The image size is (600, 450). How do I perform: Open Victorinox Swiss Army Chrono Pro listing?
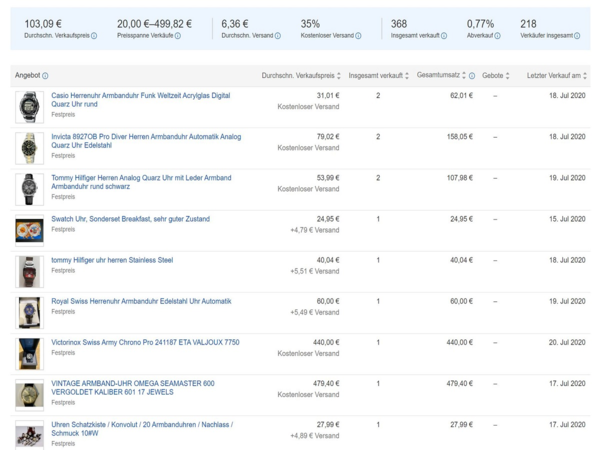(145, 342)
